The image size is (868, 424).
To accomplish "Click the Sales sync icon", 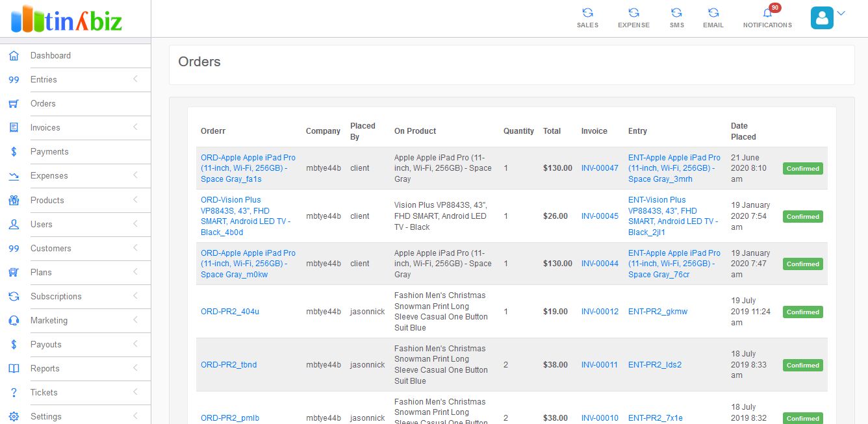I will [587, 13].
